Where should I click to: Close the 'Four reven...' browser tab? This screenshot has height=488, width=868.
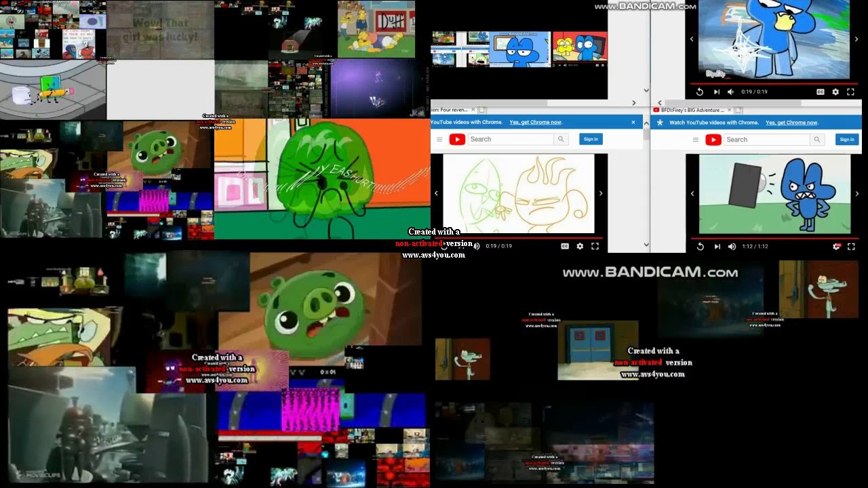pyautogui.click(x=473, y=110)
